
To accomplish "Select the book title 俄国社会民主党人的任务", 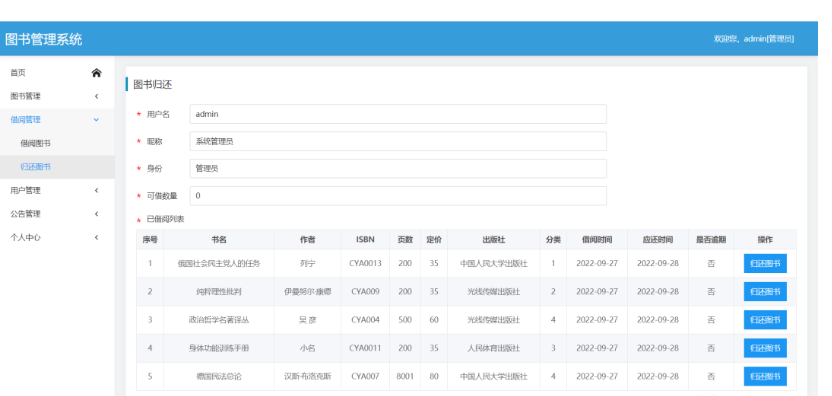I will [219, 263].
